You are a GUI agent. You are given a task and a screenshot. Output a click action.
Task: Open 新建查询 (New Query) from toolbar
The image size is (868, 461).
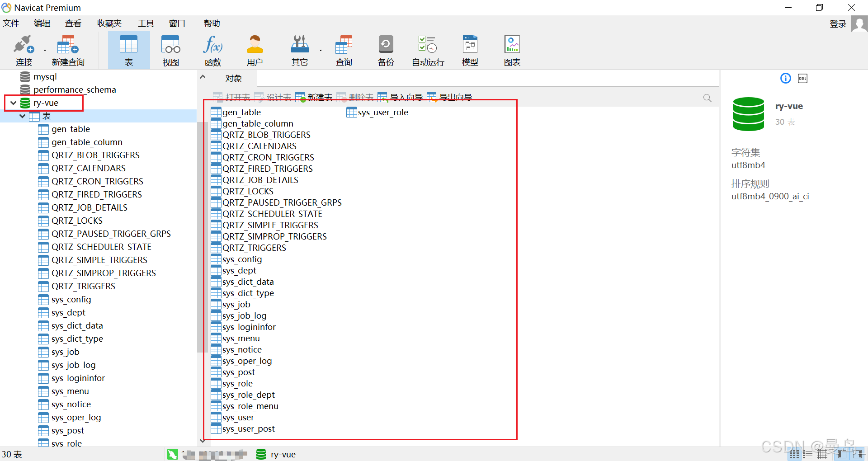coord(68,50)
